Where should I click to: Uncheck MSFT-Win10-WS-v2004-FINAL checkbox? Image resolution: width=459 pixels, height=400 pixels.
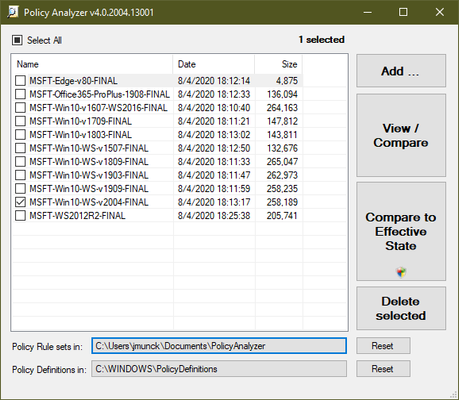[x=20, y=202]
